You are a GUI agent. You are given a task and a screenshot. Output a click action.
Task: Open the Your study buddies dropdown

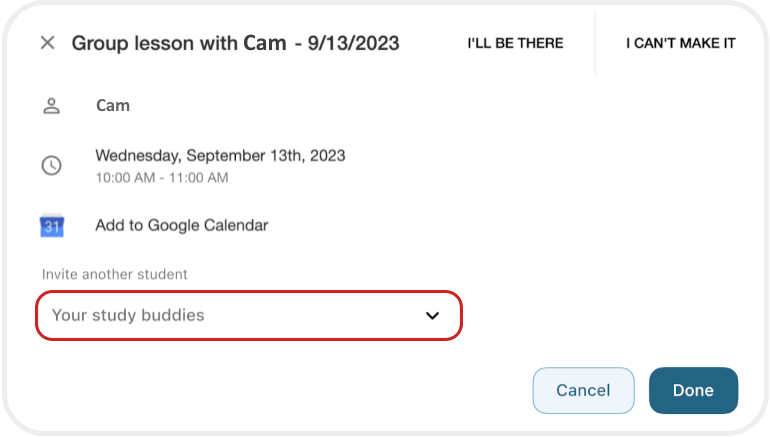[x=249, y=315]
